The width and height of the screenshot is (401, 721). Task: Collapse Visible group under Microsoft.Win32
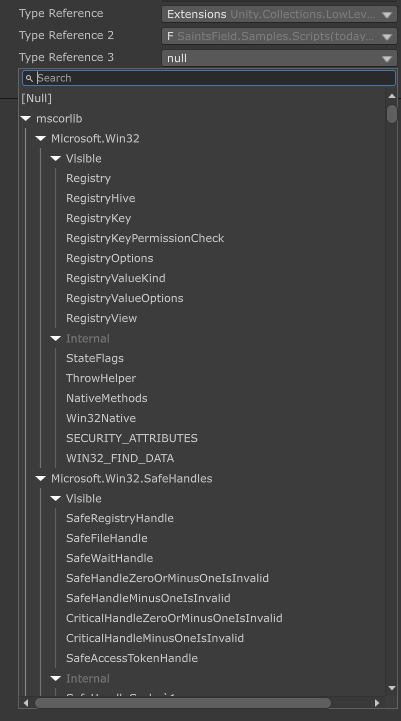point(56,158)
